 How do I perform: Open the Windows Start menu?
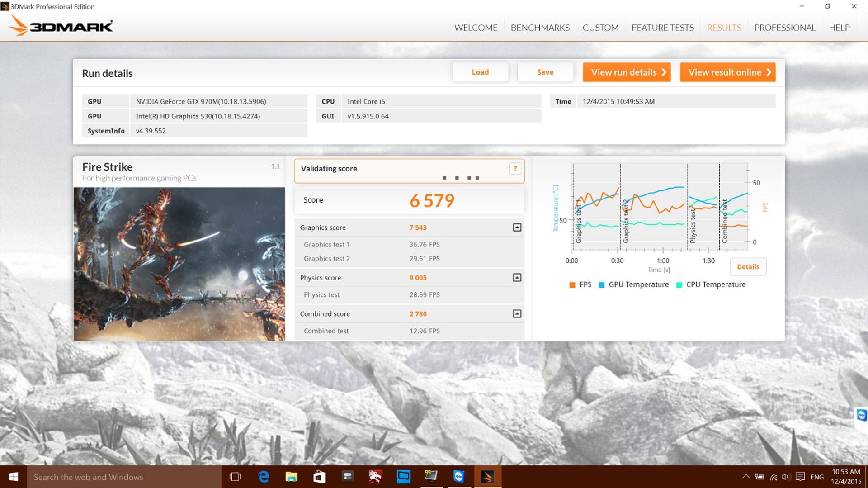click(x=14, y=477)
